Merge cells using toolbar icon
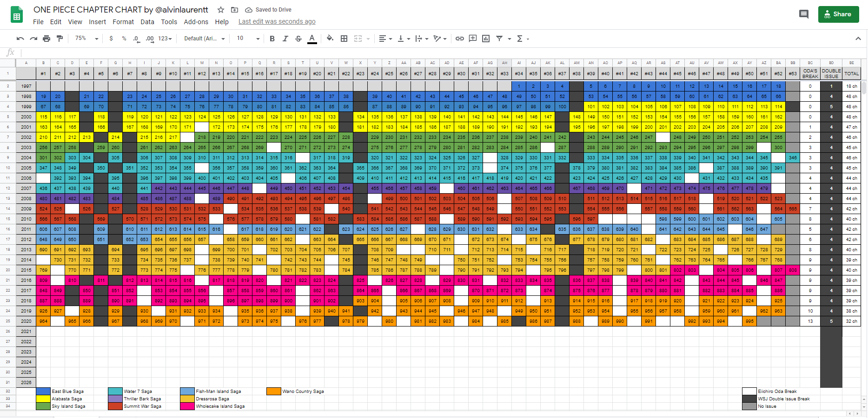The image size is (868, 418). (358, 39)
